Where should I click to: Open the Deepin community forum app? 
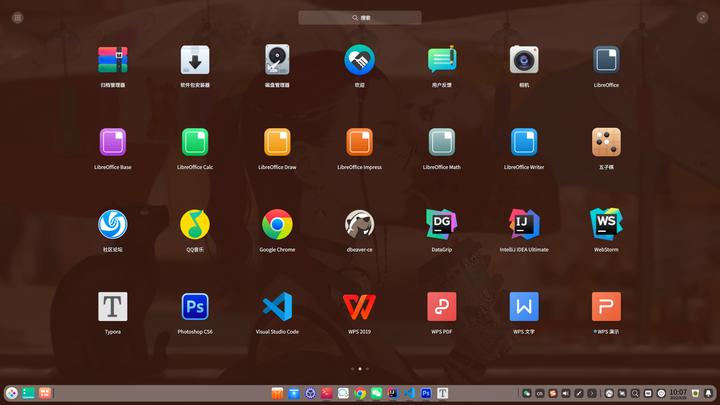pos(112,225)
